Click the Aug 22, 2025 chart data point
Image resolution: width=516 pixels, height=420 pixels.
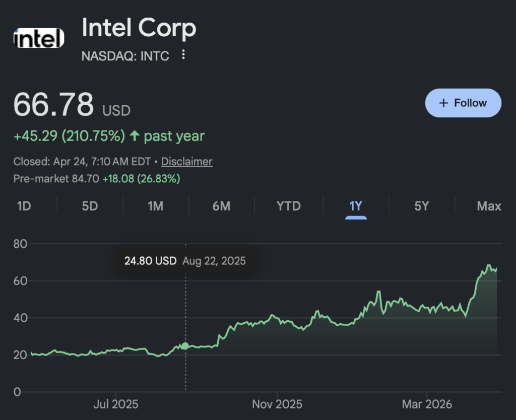(185, 346)
